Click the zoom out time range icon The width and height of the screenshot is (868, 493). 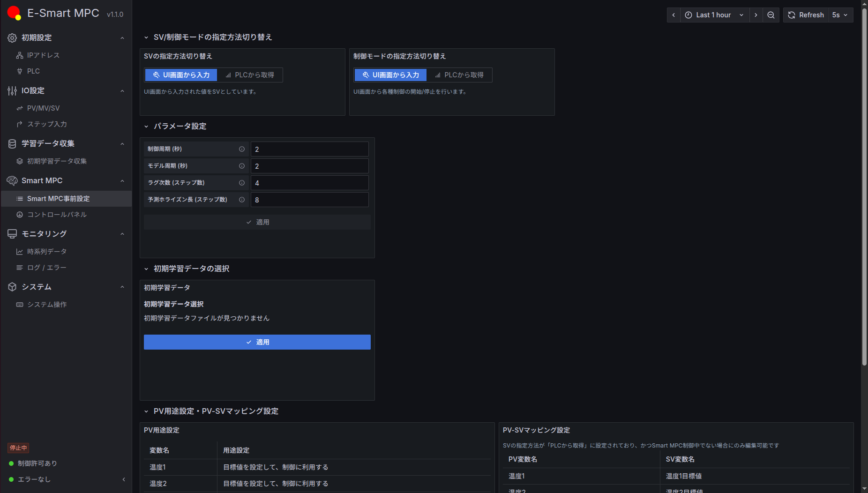(x=771, y=15)
